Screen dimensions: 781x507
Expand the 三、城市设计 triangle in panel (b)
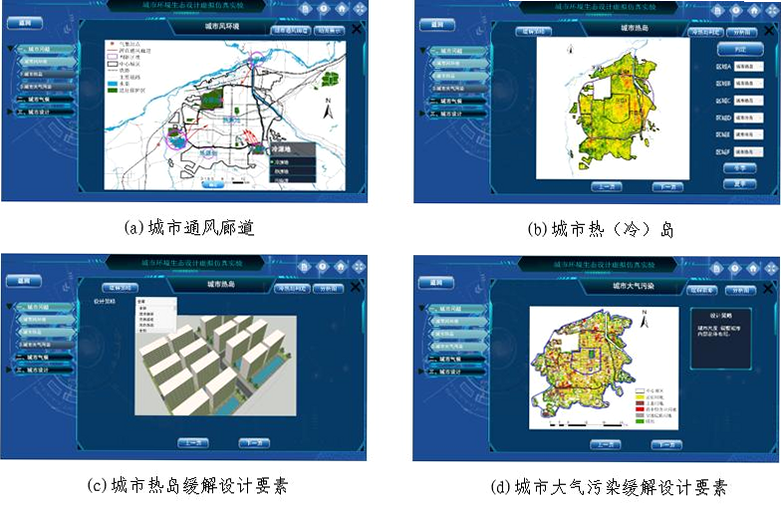coord(423,114)
